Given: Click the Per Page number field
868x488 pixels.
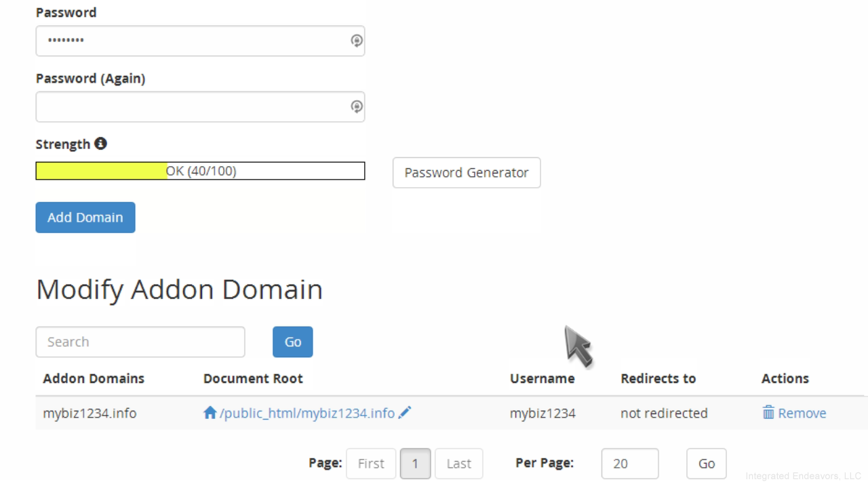Looking at the screenshot, I should tap(629, 464).
